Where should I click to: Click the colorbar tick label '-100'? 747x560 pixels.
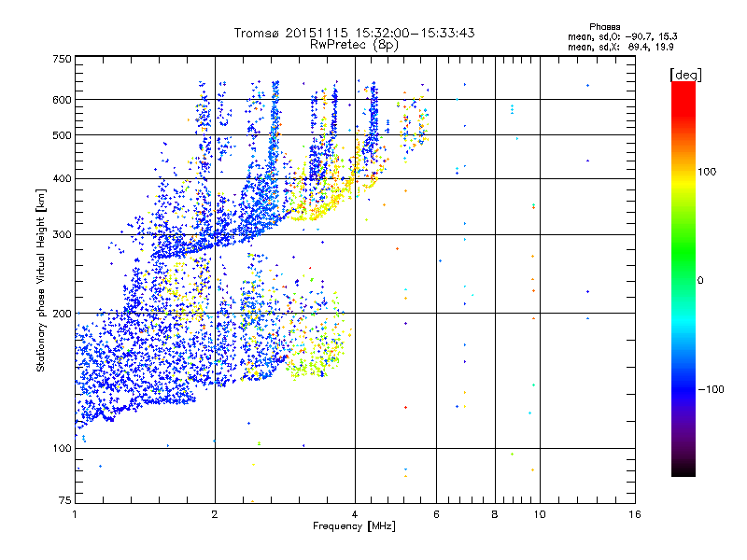click(712, 389)
